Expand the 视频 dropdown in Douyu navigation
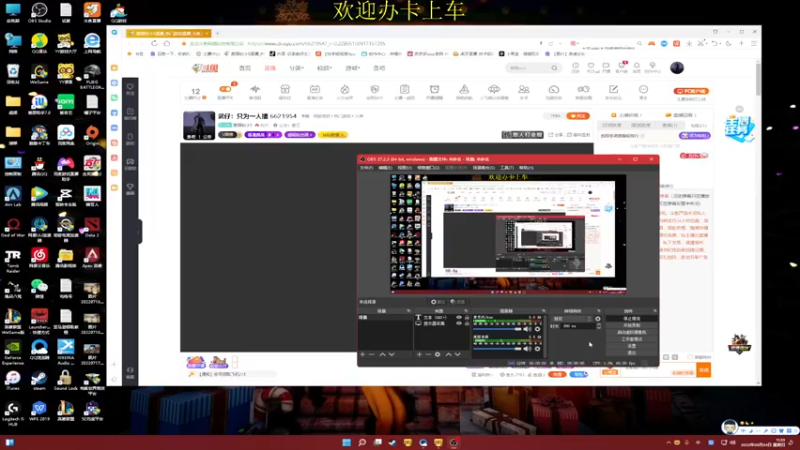This screenshot has height=450, width=800. coord(324,68)
